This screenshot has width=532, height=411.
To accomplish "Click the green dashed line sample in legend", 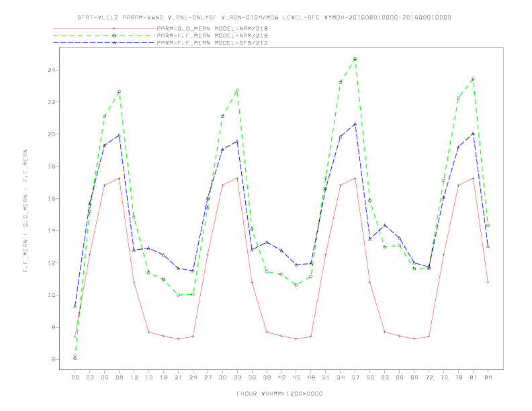I will pos(104,36).
